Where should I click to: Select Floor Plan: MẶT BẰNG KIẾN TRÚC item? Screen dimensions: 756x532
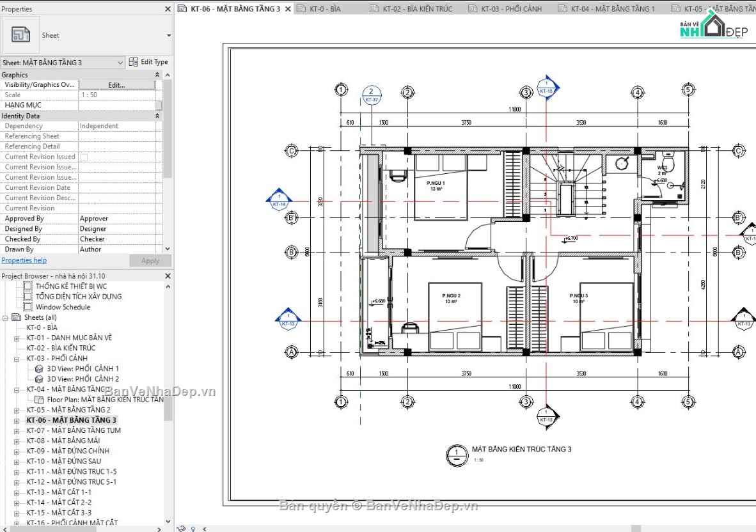pos(105,400)
